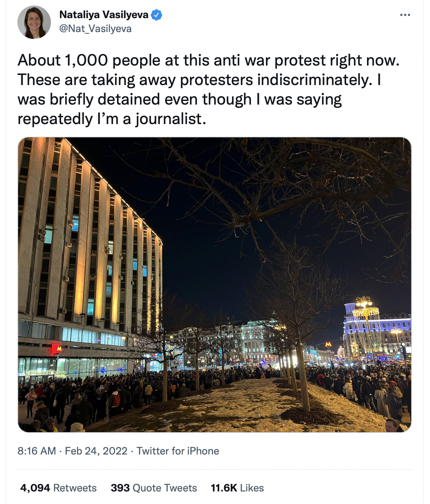View the 4,094 Retweets list
The width and height of the screenshot is (430, 504).
58,488
